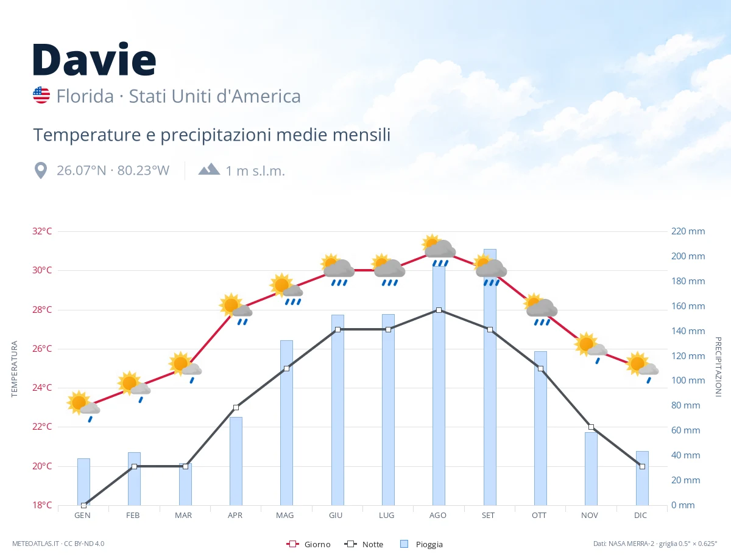Click the TEMPERATURA axis title
The height and width of the screenshot is (560, 731).
[15, 368]
